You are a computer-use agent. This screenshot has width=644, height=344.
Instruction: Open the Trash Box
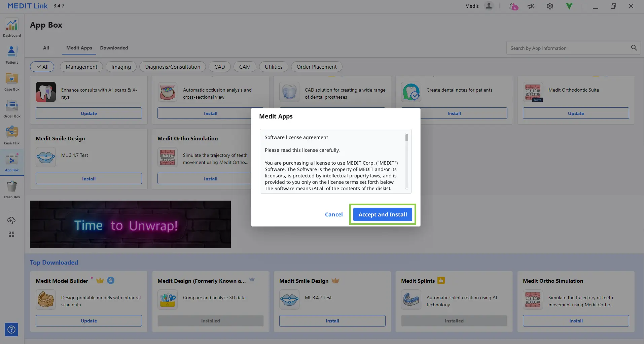coord(12,189)
